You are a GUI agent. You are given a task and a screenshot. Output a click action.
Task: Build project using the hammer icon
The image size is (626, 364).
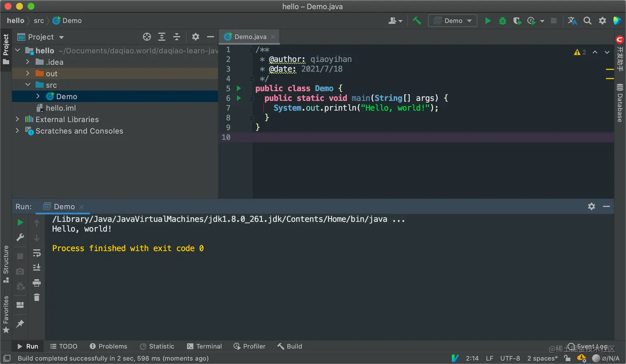pyautogui.click(x=417, y=21)
